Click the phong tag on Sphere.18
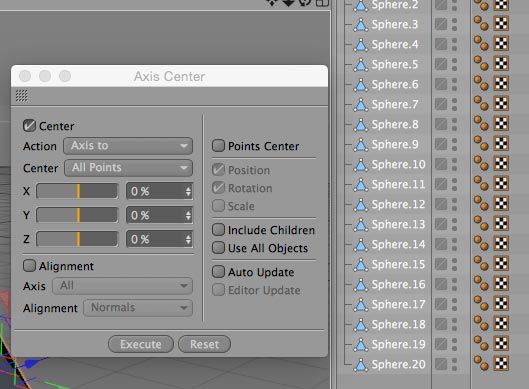Image resolution: width=529 pixels, height=389 pixels. point(481,323)
